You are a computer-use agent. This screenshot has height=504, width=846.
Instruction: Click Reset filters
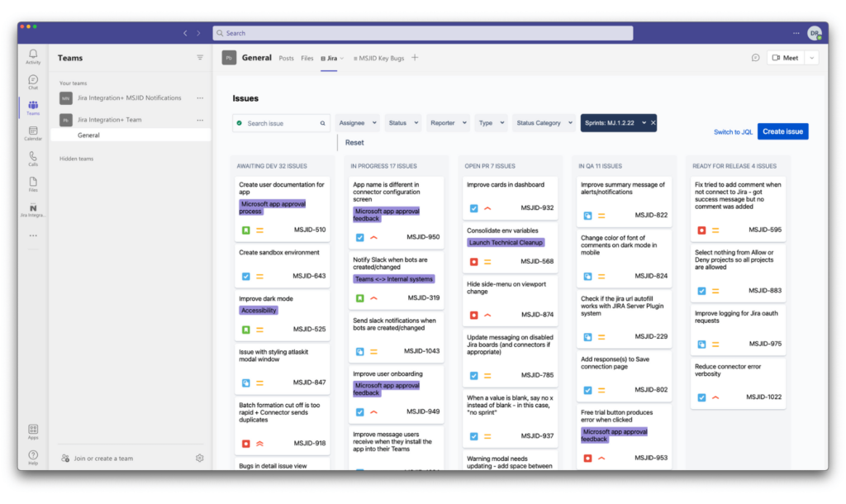click(354, 142)
